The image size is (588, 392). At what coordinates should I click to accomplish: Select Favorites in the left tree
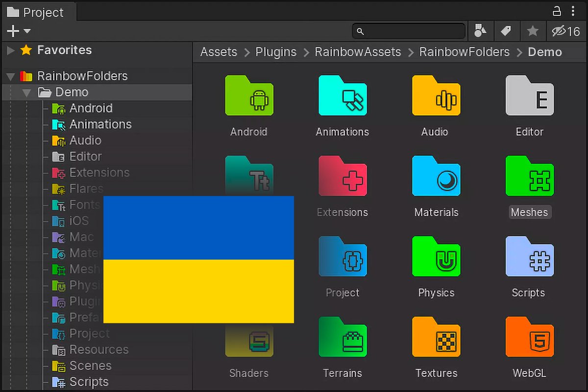click(64, 50)
